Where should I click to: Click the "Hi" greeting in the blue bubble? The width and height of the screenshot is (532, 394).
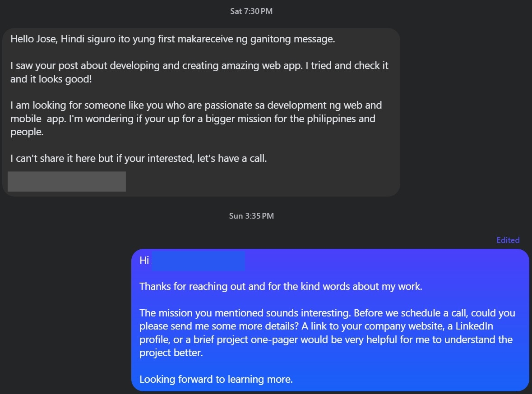pos(144,260)
